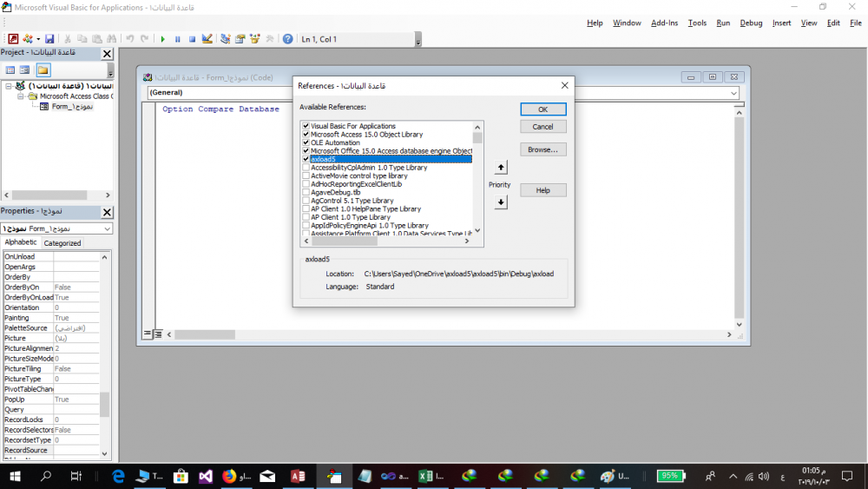The width and height of the screenshot is (868, 489).
Task: Uncheck Microsoft Access 15.0 Object Library
Action: coord(306,134)
